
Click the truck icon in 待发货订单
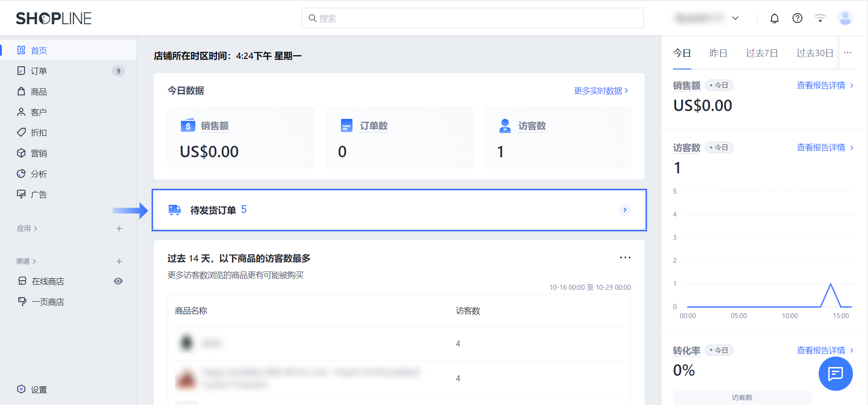click(174, 210)
